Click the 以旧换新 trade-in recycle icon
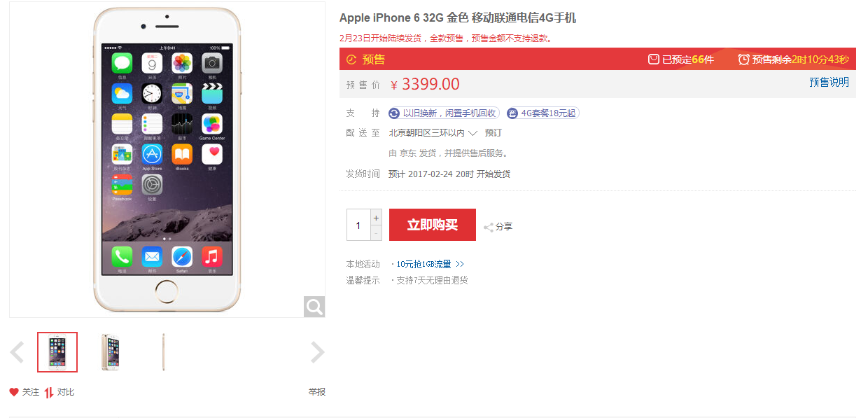Viewport: 868px width, 418px height. tap(394, 113)
